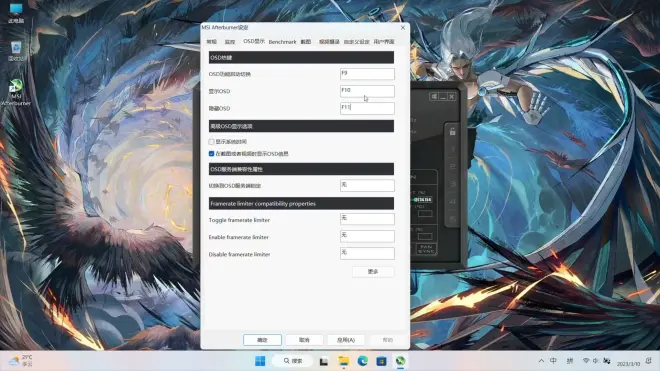660x371 pixels.
Task: Click the Toggle framerate limiter hotkey field
Action: tap(367, 219)
